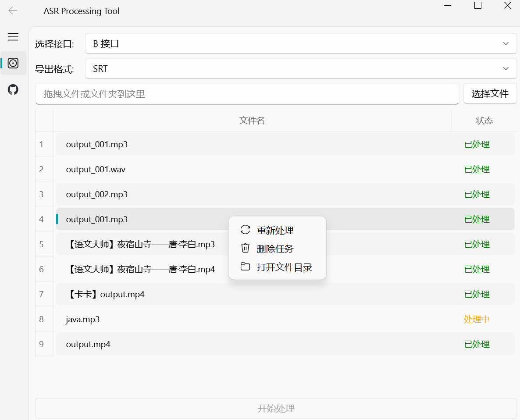Image resolution: width=520 pixels, height=420 pixels.
Task: Open the 选择接口 dropdown showing B 接口
Action: pos(301,43)
